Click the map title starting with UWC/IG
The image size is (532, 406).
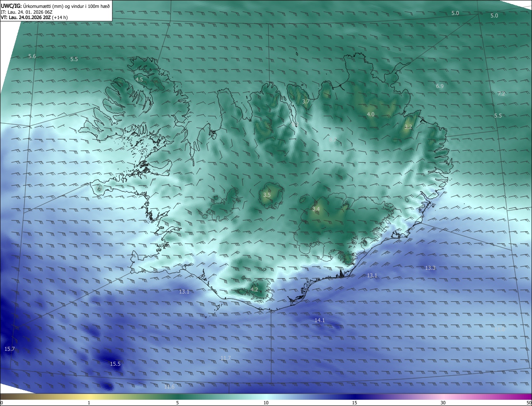(x=55, y=6)
